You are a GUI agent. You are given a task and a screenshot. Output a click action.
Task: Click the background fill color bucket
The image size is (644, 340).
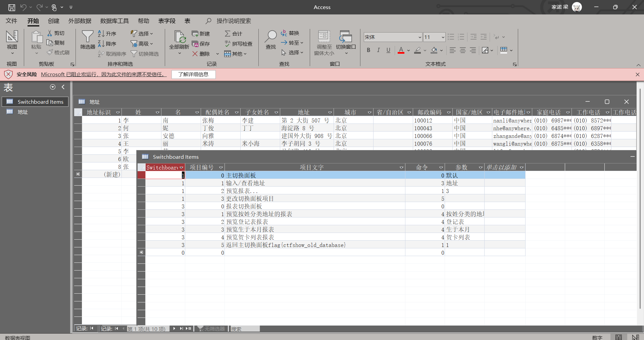coord(434,50)
